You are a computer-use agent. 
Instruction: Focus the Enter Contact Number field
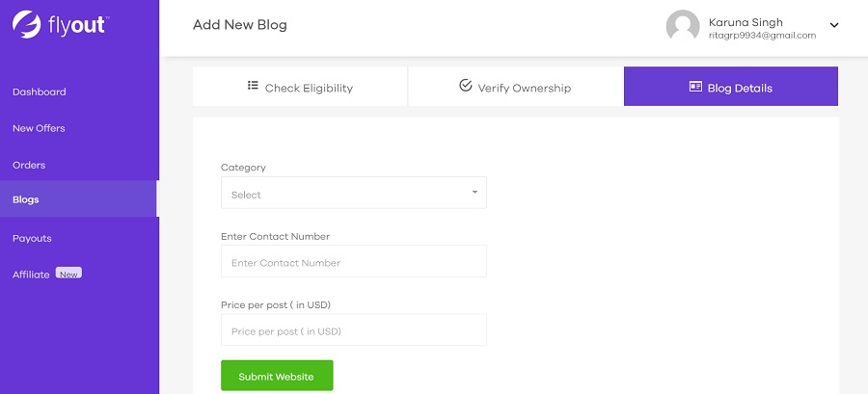click(353, 262)
